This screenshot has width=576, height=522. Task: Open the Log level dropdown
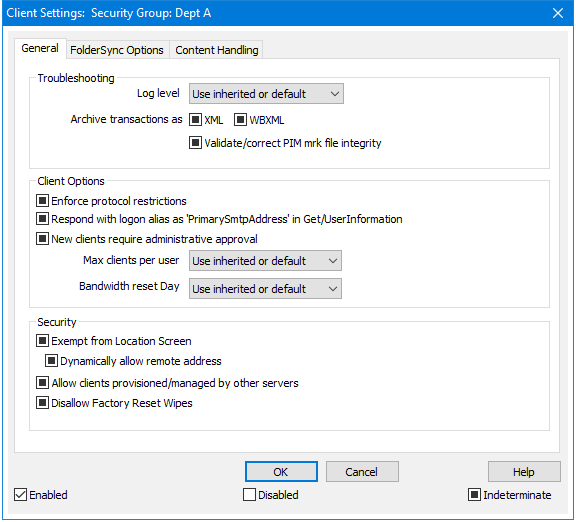266,94
